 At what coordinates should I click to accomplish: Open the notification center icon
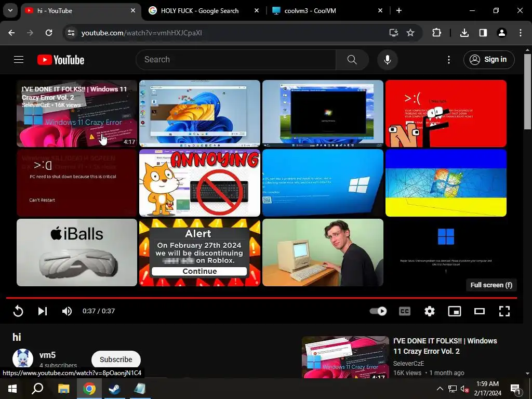pos(515,389)
